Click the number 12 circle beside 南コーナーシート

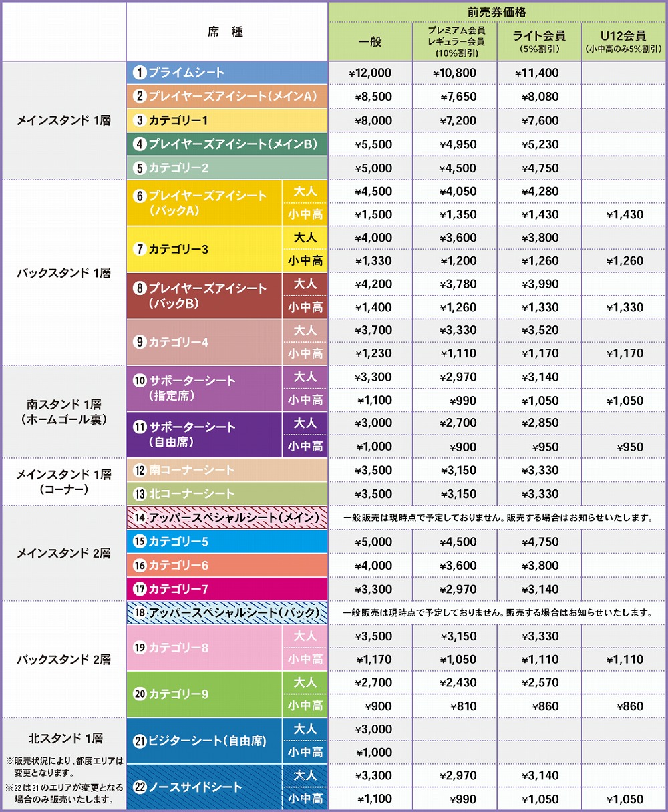click(140, 470)
